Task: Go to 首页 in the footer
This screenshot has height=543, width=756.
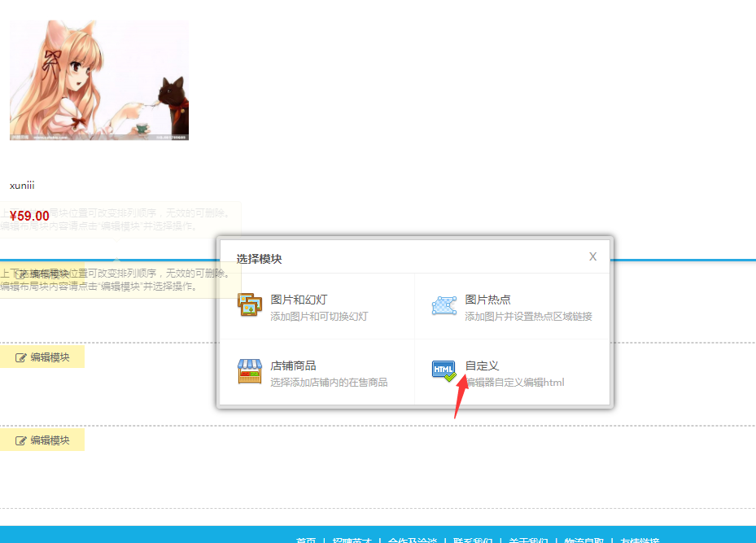Action: 306,540
